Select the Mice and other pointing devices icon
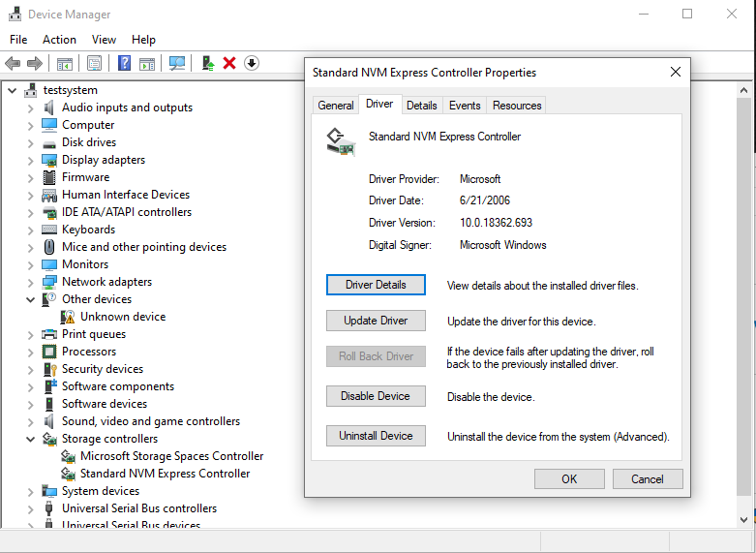 click(49, 247)
